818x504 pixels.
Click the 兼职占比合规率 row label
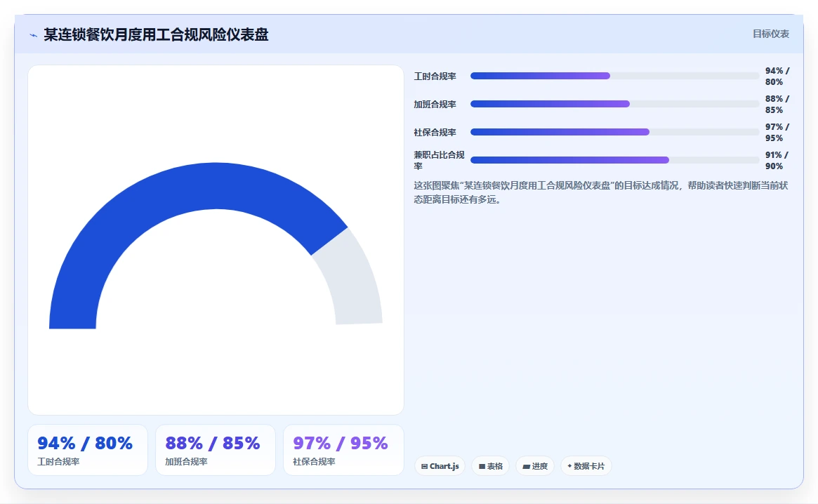439,160
